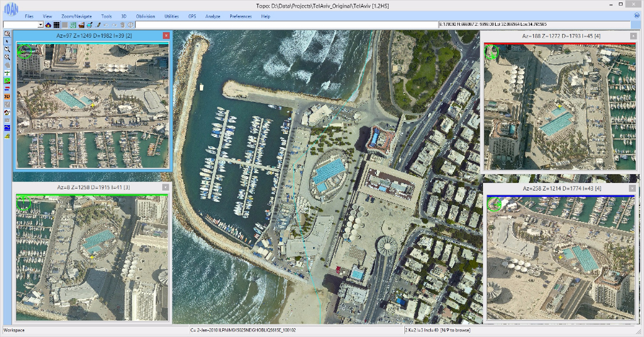Click the Az=8 oblique image thumbnail
Viewport: 644px width, 337px height.
point(92,258)
